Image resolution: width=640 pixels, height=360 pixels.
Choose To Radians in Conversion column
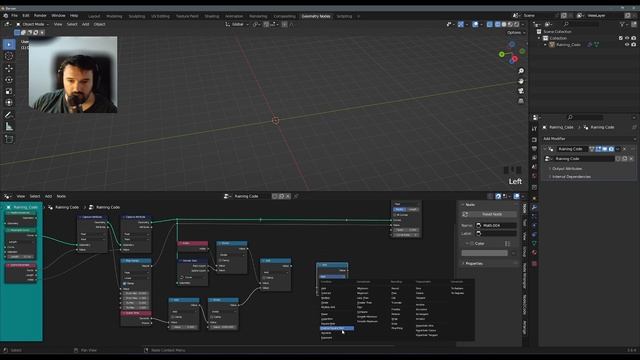[457, 289]
